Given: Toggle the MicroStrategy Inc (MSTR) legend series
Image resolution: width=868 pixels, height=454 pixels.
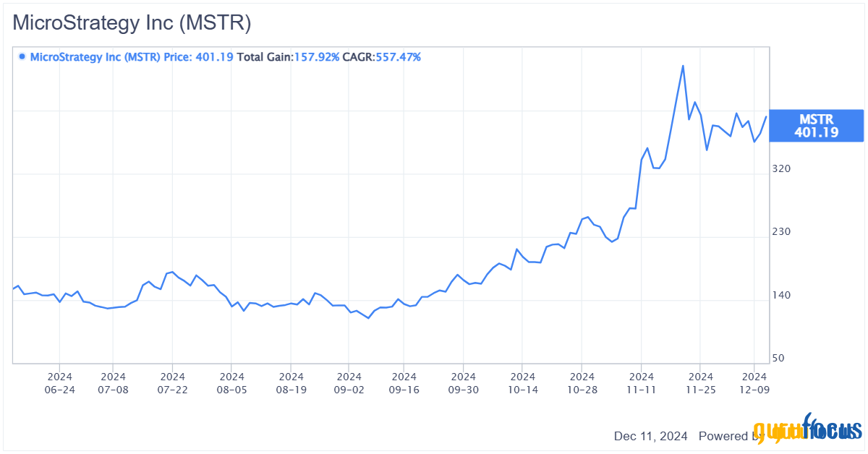Looking at the screenshot, I should coord(94,56).
